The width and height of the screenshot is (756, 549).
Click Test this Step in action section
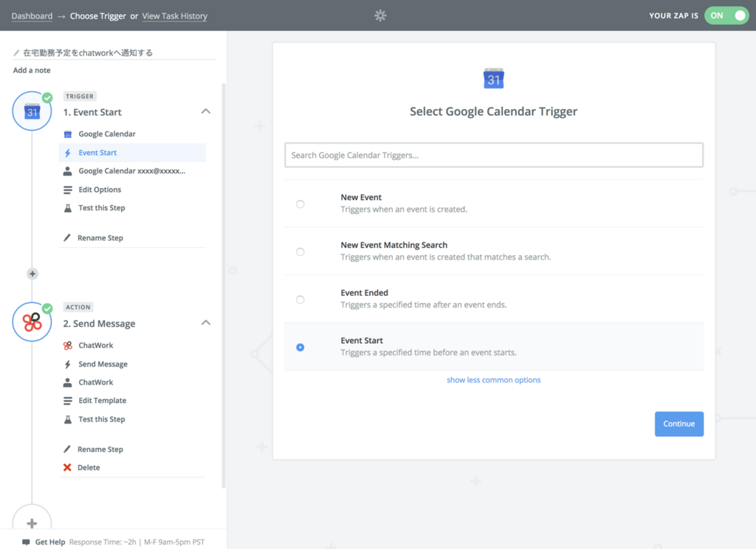102,419
